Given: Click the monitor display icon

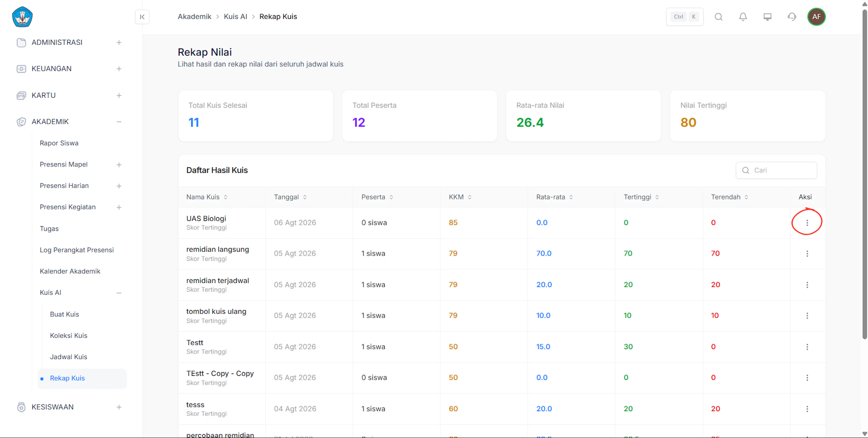Looking at the screenshot, I should (767, 17).
